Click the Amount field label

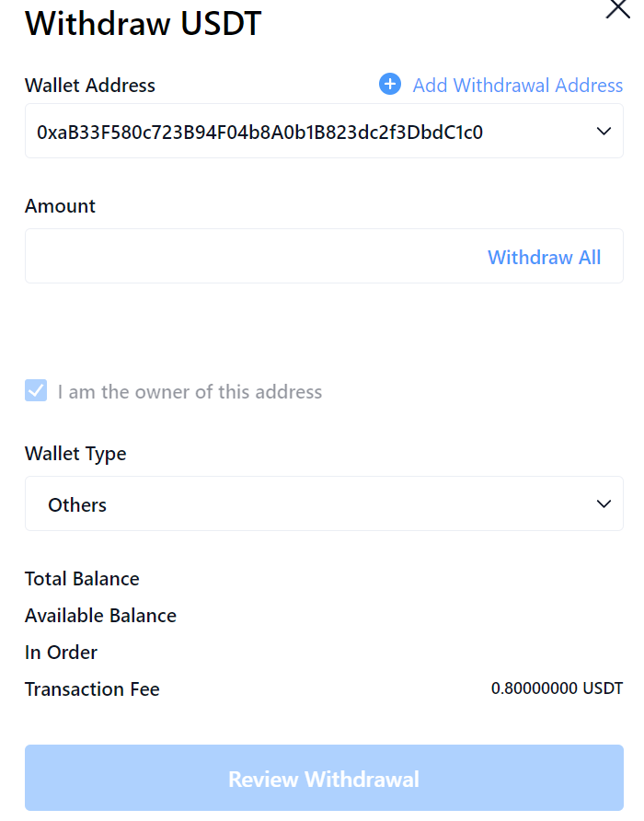[60, 206]
